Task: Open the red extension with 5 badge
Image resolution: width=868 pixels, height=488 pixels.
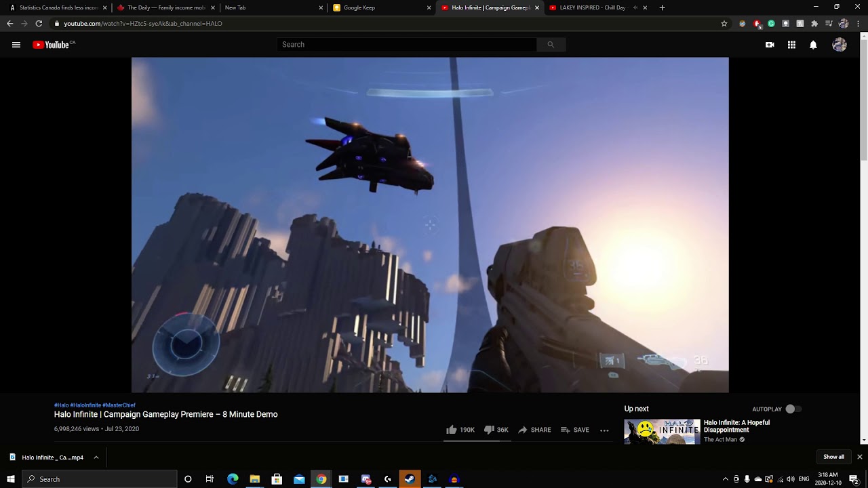Action: pos(757,24)
